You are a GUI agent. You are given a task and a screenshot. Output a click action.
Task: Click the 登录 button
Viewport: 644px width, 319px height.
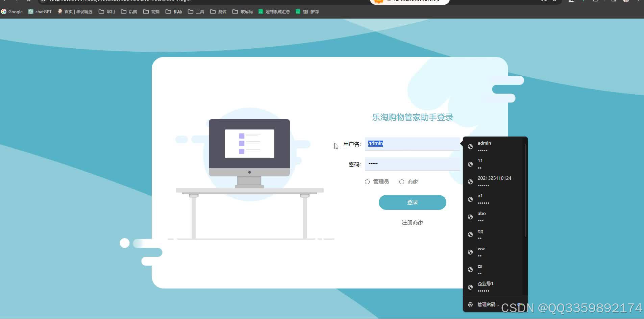coord(412,202)
